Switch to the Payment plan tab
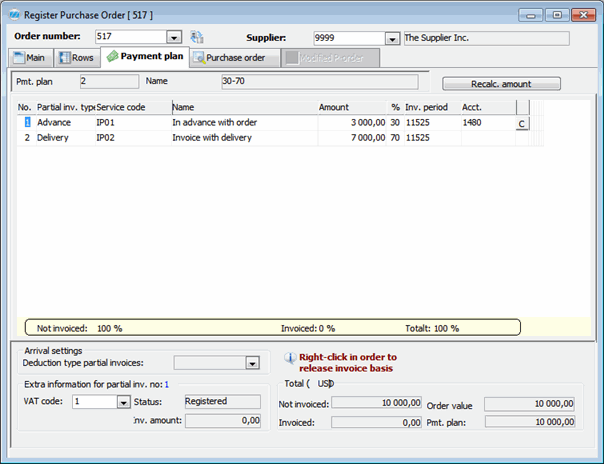The image size is (604, 464). click(147, 57)
